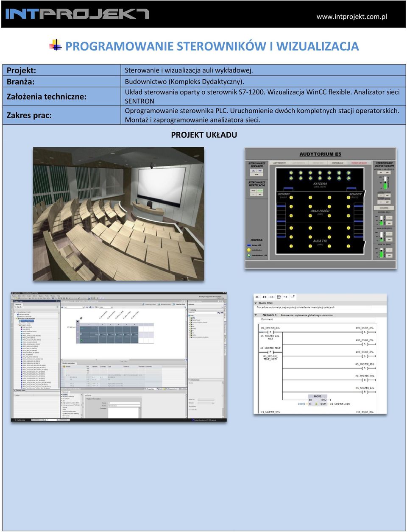
Task: Click the Name field in Project information
Action: tap(124, 403)
